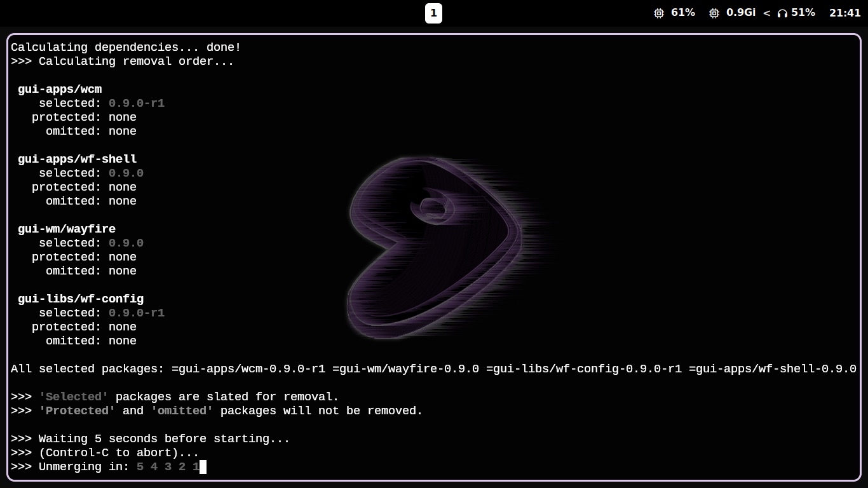Click the 'All selected packages:' label
Viewport: 868px width, 488px height.
coord(88,369)
